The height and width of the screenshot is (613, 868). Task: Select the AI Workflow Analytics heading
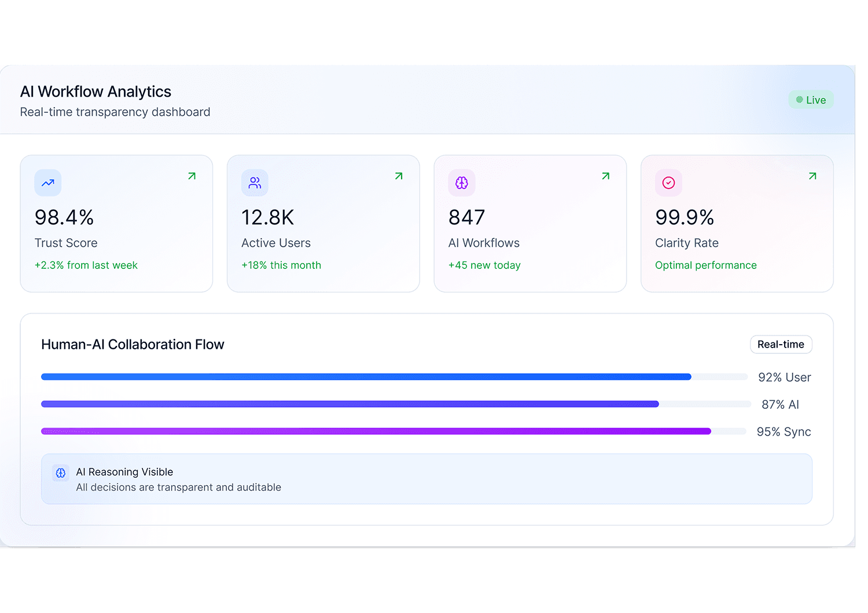pyautogui.click(x=95, y=91)
